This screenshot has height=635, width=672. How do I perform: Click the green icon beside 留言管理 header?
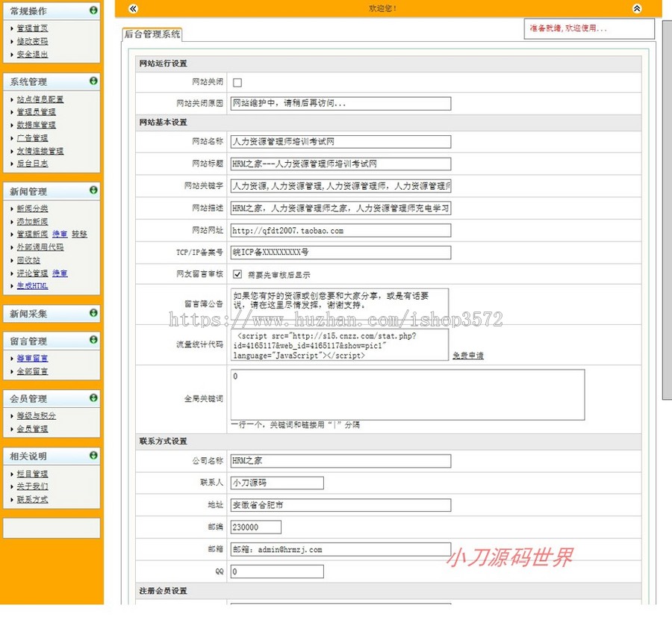93,340
